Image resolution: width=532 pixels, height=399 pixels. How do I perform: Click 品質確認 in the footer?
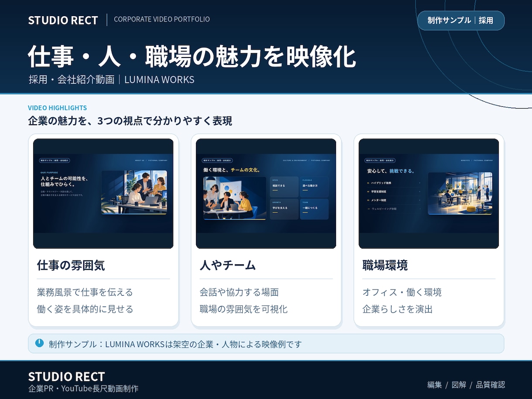pyautogui.click(x=491, y=385)
